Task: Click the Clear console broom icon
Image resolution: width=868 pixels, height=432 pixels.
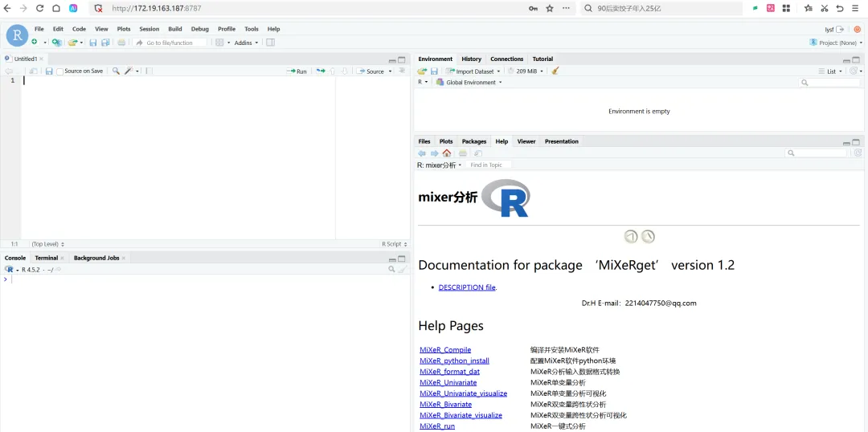Action: (403, 269)
